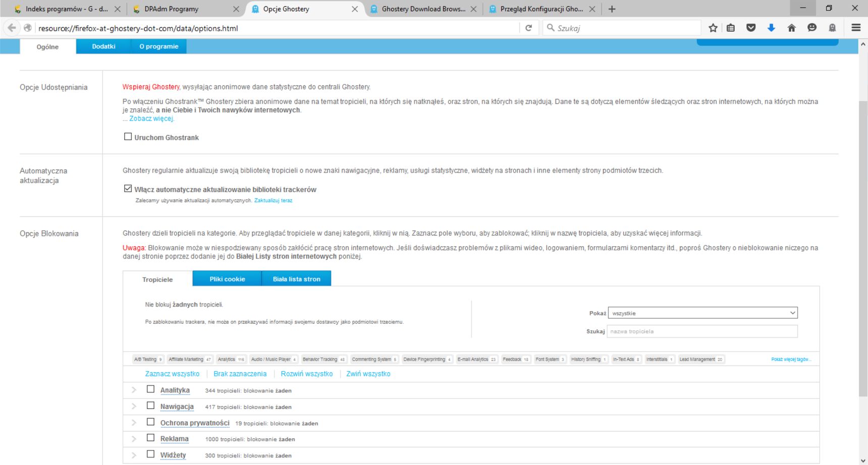
Task: Open the Firefox hamburger menu
Action: 856,28
